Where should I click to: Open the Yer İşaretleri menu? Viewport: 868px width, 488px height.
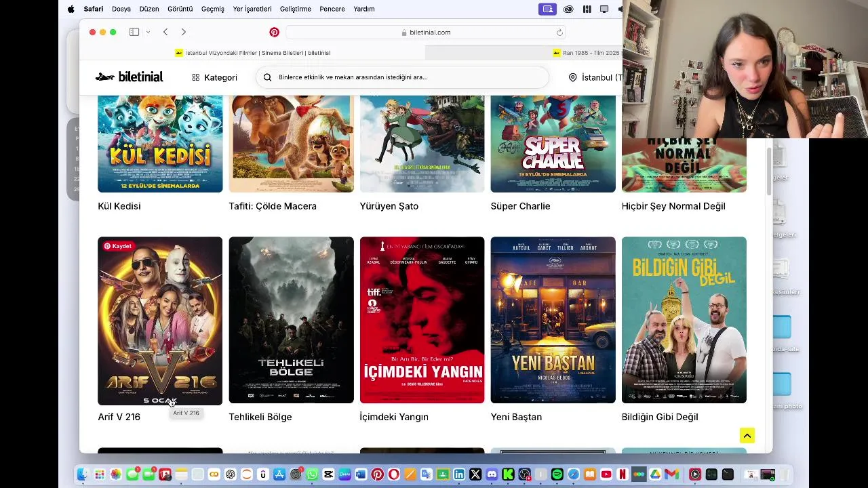pyautogui.click(x=252, y=9)
